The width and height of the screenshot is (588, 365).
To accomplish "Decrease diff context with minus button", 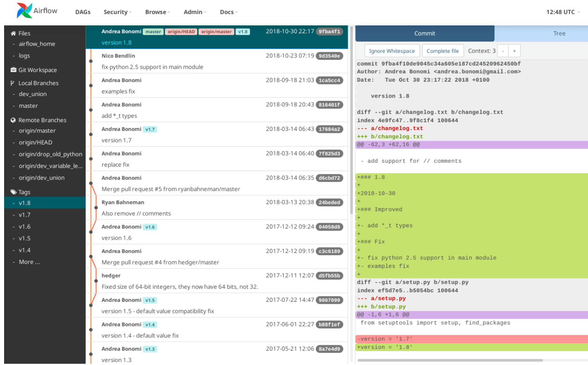I will click(x=503, y=51).
